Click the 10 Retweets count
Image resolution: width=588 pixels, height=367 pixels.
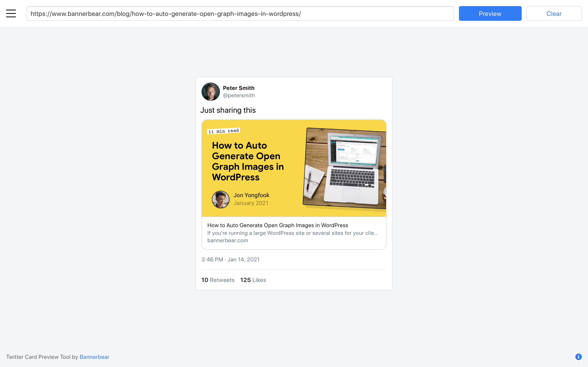218,280
